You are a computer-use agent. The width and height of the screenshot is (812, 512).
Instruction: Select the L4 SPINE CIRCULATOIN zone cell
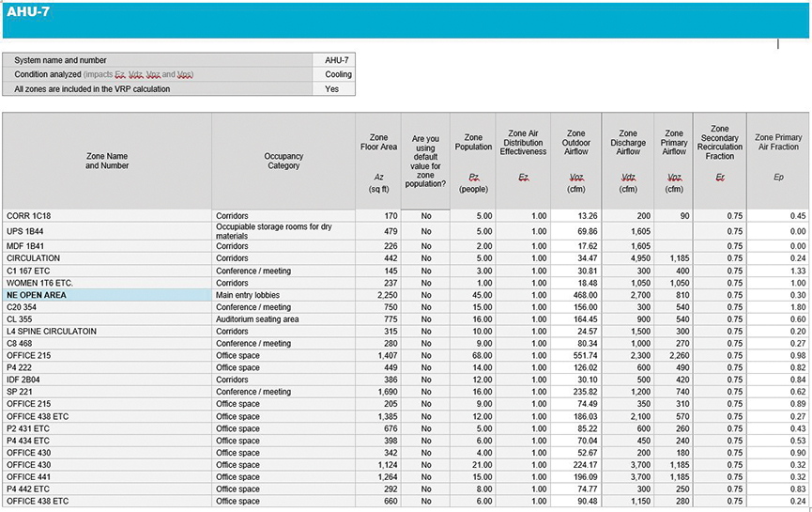107,332
